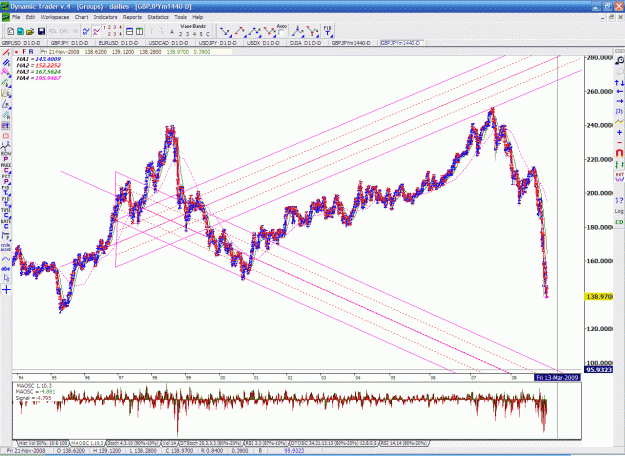Click the blue plus icon in right sidebar
The height and width of the screenshot is (456, 625).
coord(619,132)
